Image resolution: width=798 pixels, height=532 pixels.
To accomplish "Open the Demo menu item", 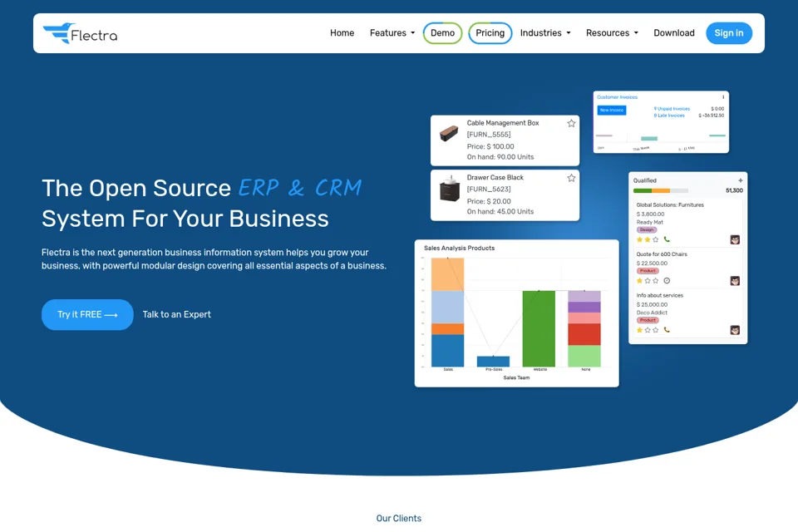I will point(442,33).
